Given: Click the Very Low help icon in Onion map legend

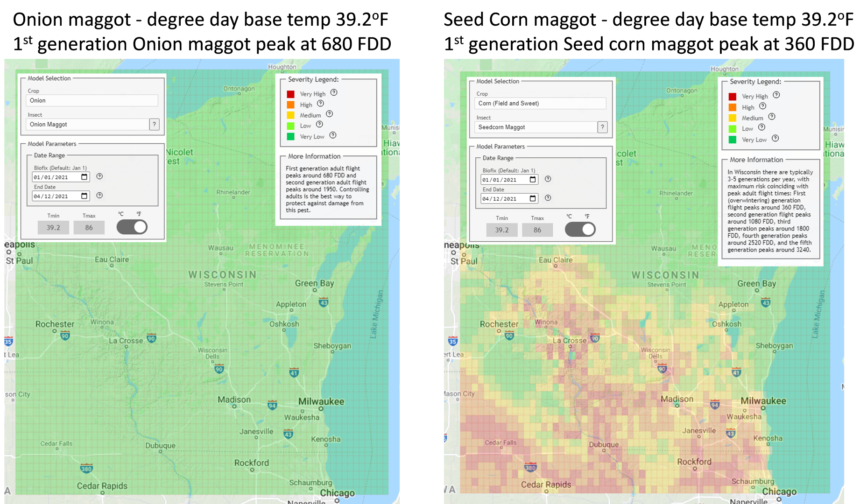Looking at the screenshot, I should [x=333, y=135].
